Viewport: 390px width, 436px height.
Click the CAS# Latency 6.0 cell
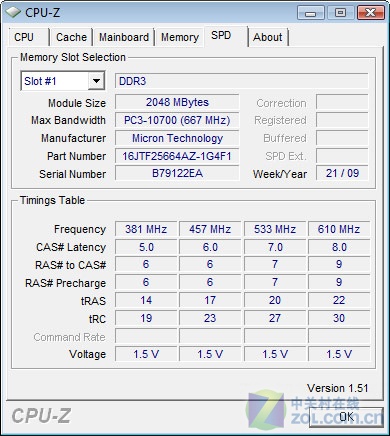pyautogui.click(x=210, y=247)
